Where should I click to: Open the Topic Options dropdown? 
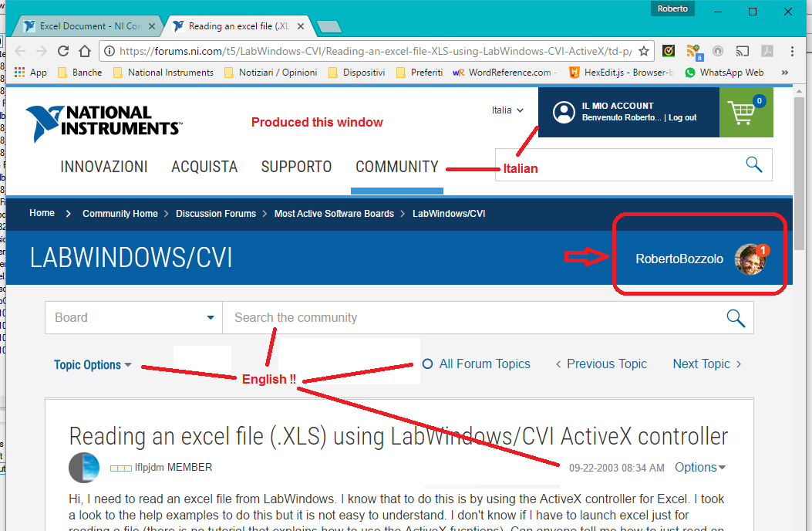93,364
